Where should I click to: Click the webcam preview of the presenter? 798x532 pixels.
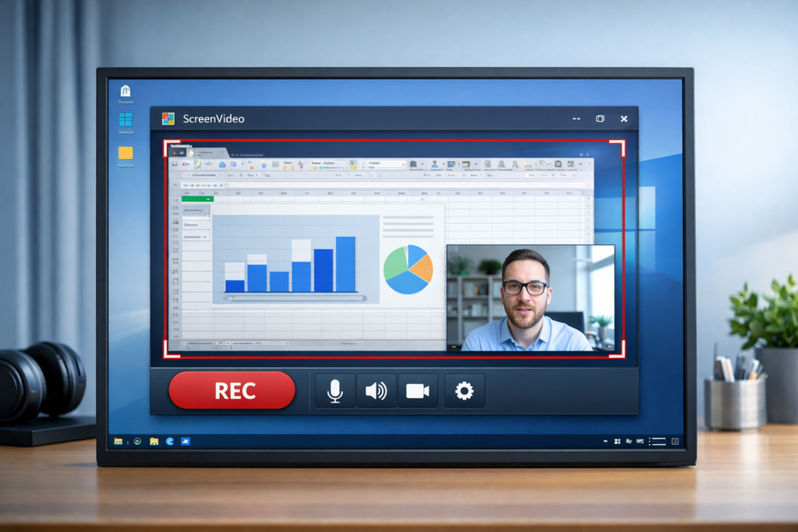point(528,300)
